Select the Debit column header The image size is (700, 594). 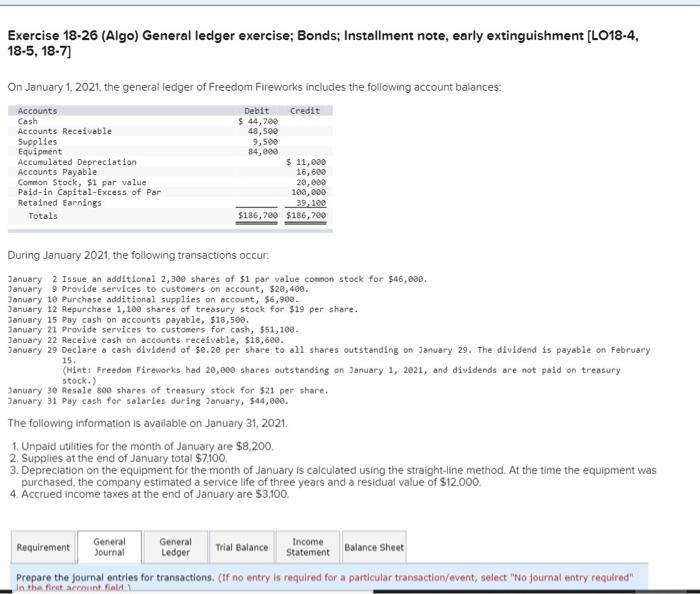(x=257, y=111)
